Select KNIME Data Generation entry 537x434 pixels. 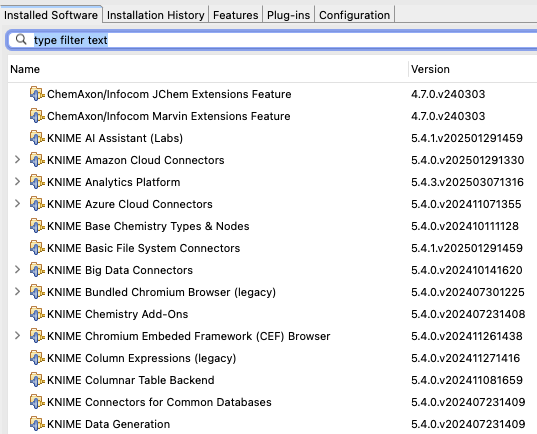(x=109, y=424)
